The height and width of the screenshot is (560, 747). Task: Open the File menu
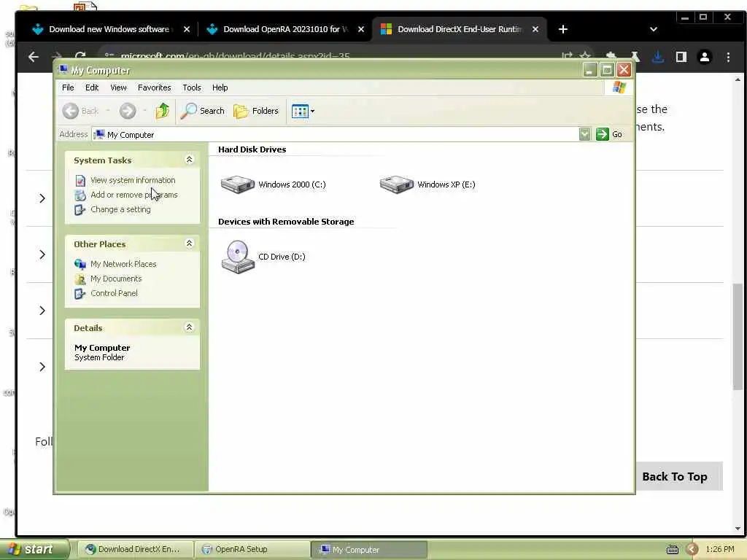coord(68,87)
